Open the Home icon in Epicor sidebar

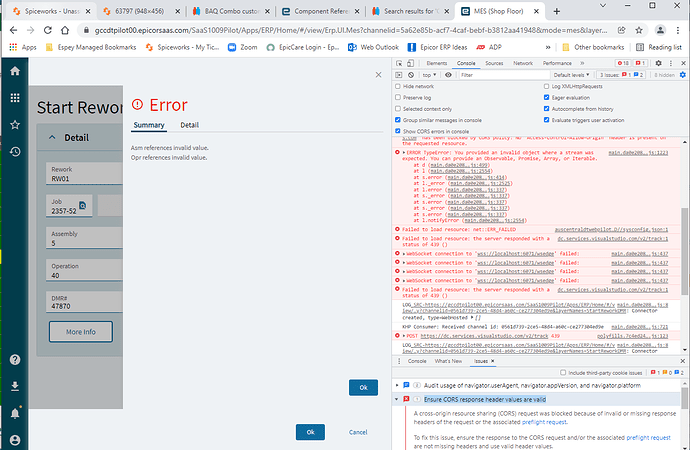(15, 71)
